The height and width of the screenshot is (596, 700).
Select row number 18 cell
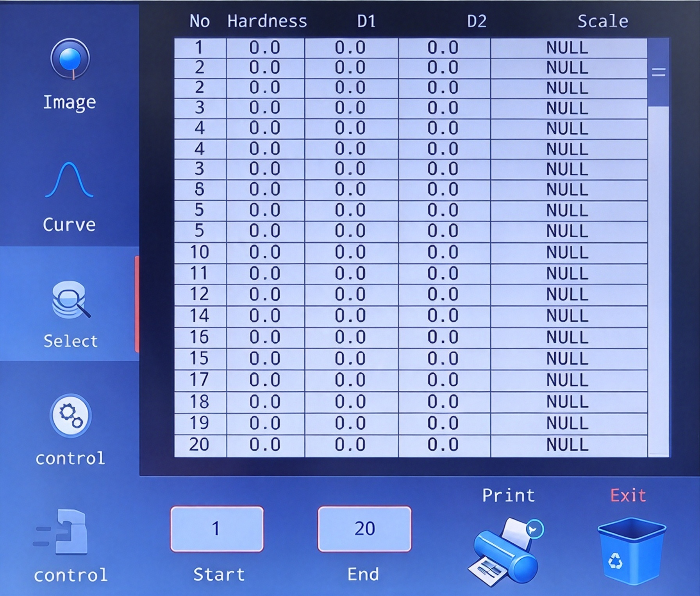click(200, 402)
